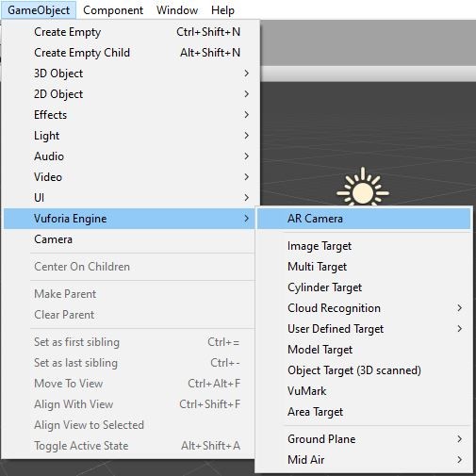Open the Window menu
Viewport: 476px width, 476px height.
pyautogui.click(x=177, y=10)
